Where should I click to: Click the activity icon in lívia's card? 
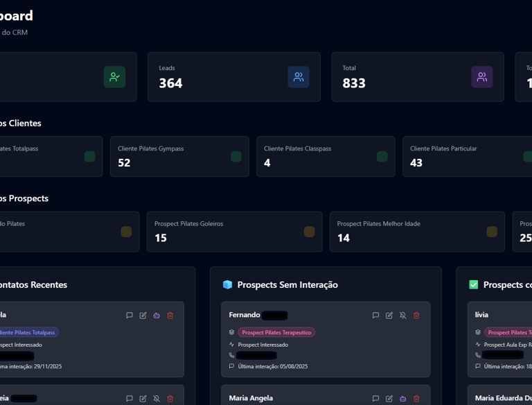coord(478,345)
